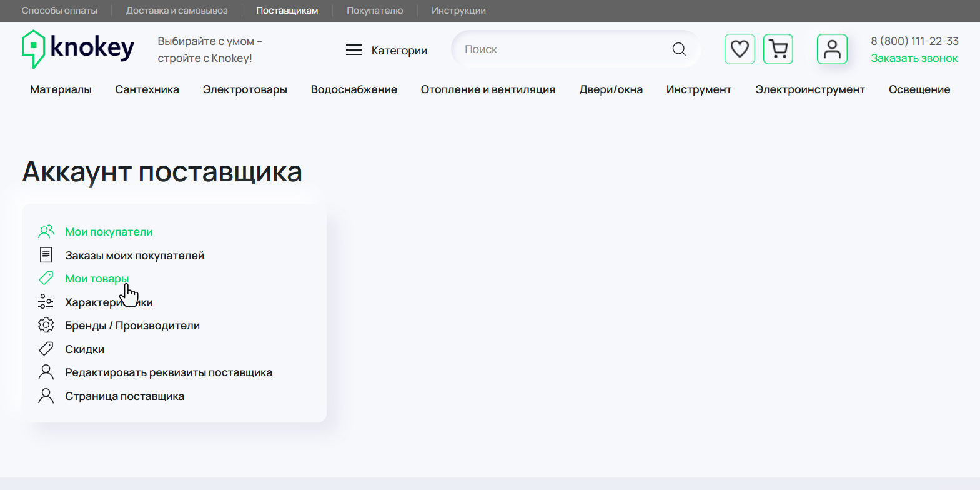Select Отопление и вентиляция category

pos(488,89)
